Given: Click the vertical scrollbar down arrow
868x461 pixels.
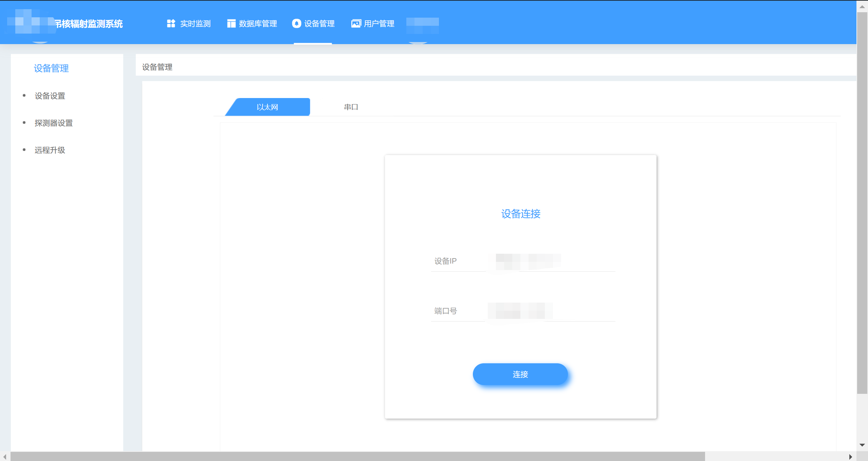Looking at the screenshot, I should point(862,445).
